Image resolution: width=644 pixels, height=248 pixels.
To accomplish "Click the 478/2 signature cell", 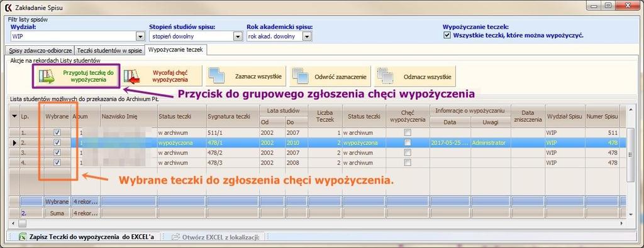I will [x=232, y=153].
